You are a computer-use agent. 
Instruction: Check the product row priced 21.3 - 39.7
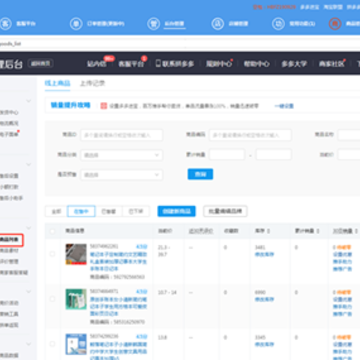[x=52, y=254]
